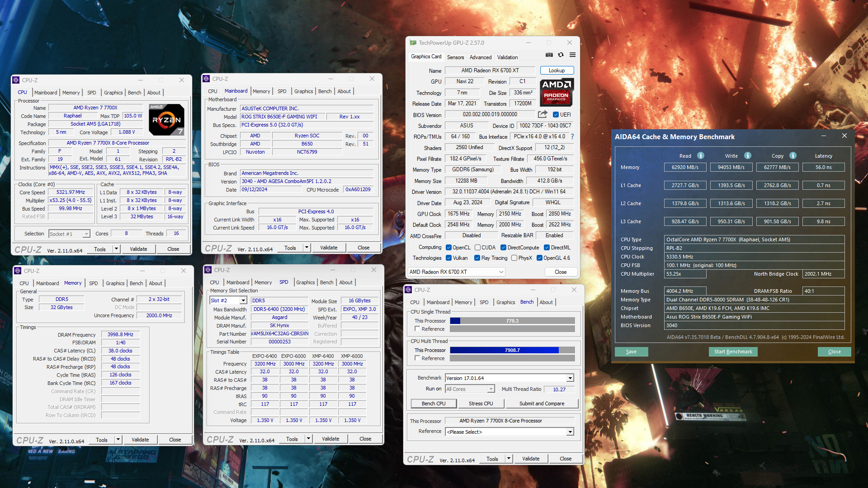Toggle CUDA computing checkbox
Screen dimensions: 868x488
tap(477, 248)
